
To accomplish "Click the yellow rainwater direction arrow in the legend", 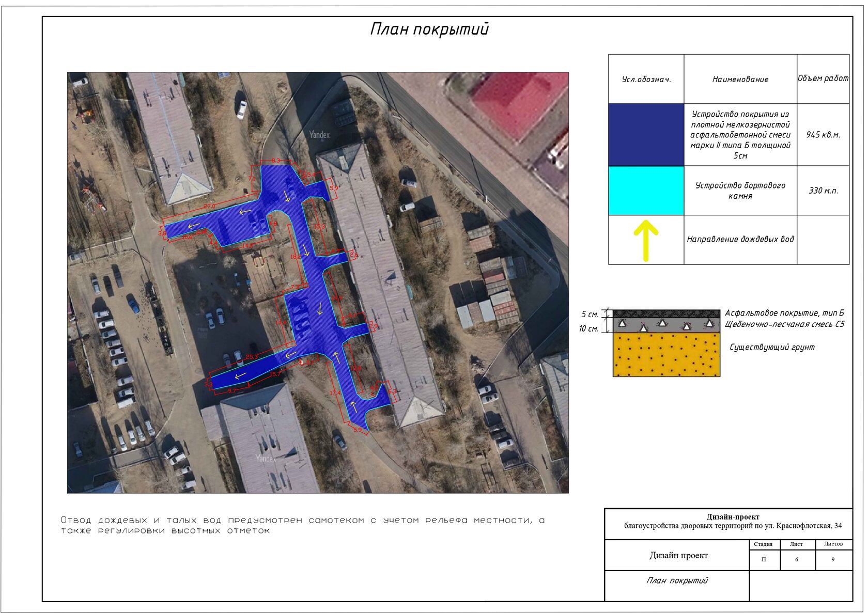I will [x=646, y=241].
